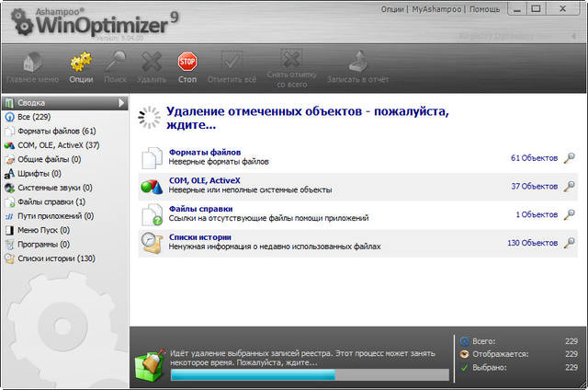The image size is (588, 390).
Task: Select Файлы справки (1) in sidebar
Action: [65, 202]
